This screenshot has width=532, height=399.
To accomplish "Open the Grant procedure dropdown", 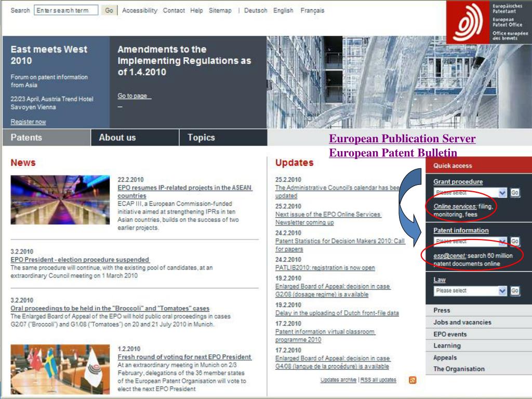I will (x=470, y=193).
